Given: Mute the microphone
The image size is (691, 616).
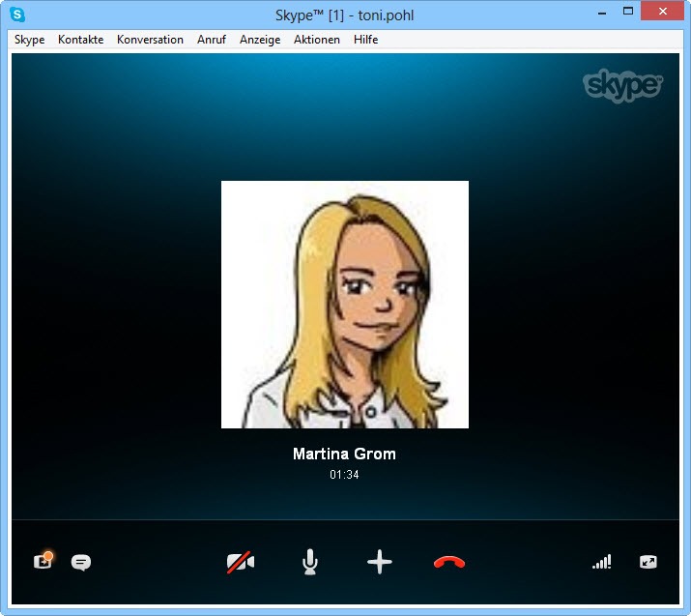Looking at the screenshot, I should (x=309, y=562).
